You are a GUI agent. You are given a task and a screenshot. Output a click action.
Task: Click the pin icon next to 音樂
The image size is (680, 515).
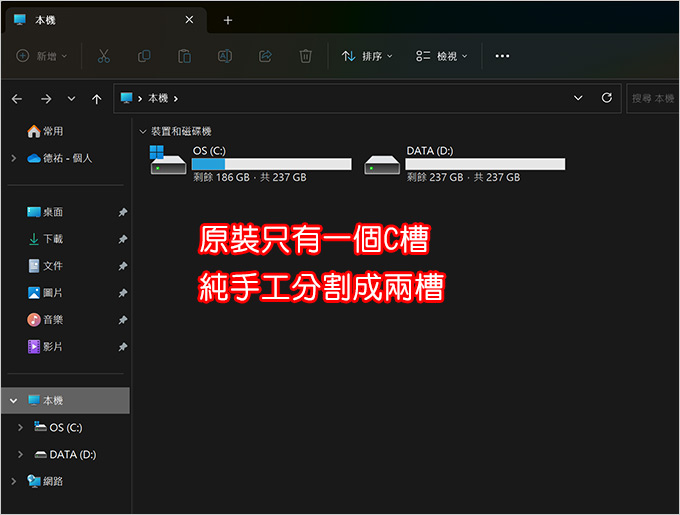(x=123, y=320)
